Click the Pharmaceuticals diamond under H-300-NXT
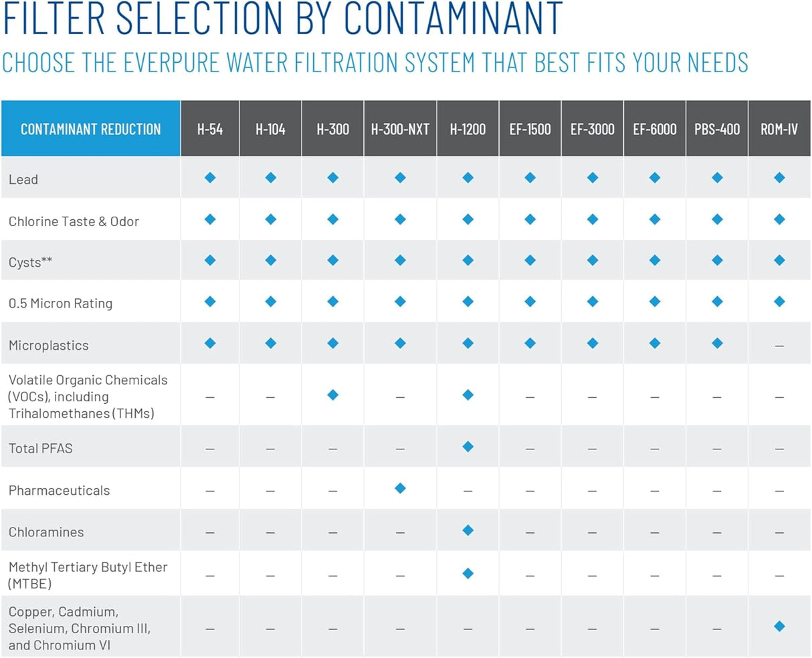Screen dimensions: 812x658 click(x=400, y=489)
